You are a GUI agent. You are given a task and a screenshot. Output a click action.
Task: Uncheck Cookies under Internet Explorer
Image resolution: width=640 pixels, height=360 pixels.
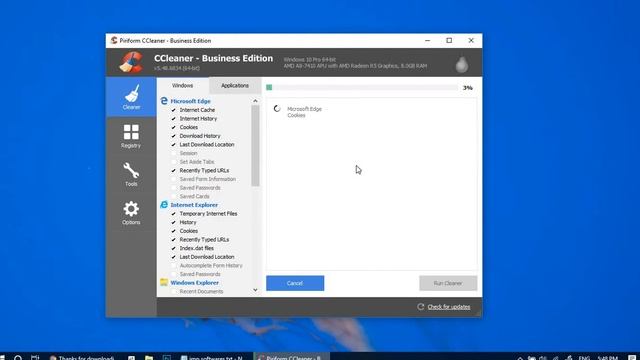click(173, 231)
